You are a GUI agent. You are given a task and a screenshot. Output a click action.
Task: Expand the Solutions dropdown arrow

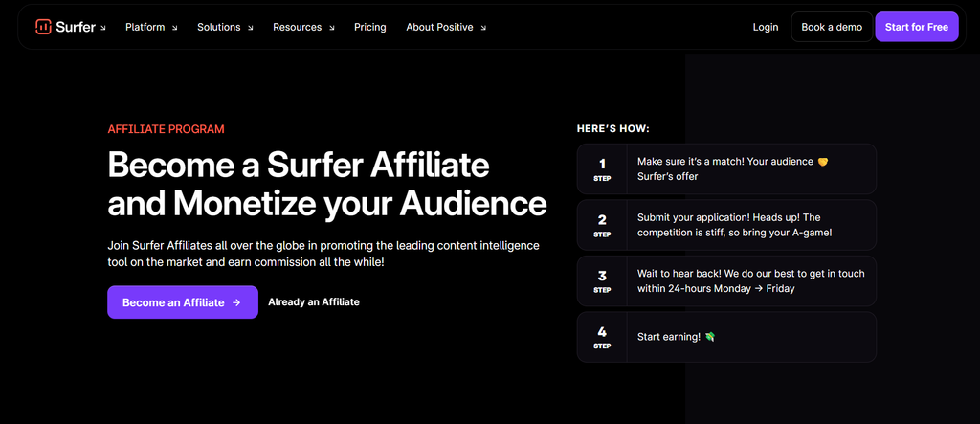click(x=251, y=28)
